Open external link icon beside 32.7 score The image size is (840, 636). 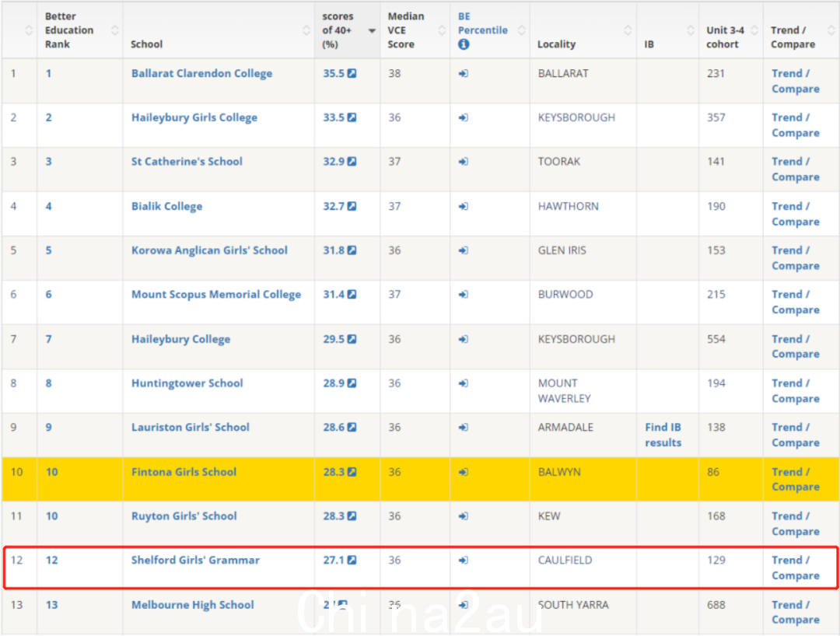[x=352, y=206]
